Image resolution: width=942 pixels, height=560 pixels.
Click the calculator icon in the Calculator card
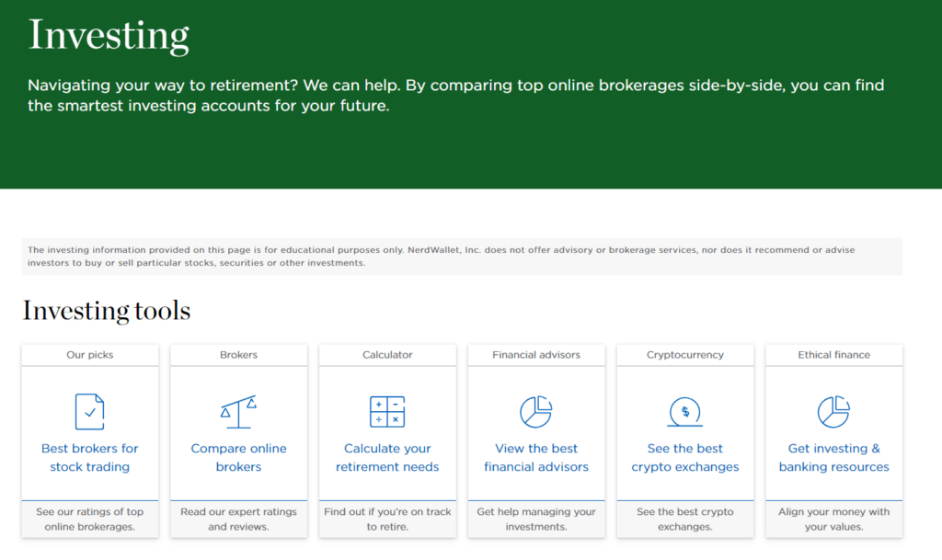pyautogui.click(x=387, y=411)
